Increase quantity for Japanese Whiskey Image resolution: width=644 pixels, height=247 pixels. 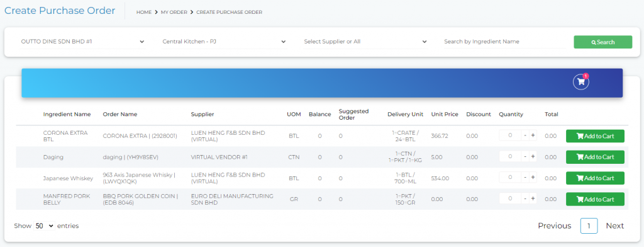[x=533, y=178]
